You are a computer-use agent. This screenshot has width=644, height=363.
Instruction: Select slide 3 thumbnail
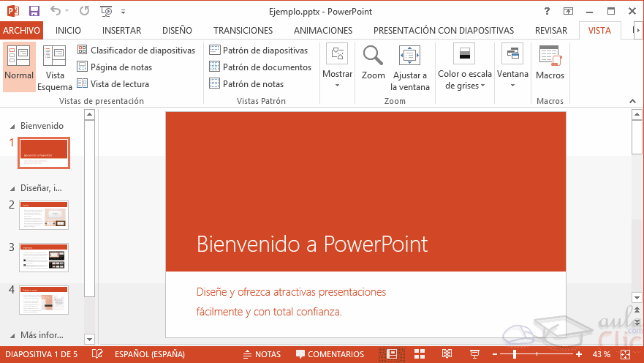pyautogui.click(x=44, y=258)
